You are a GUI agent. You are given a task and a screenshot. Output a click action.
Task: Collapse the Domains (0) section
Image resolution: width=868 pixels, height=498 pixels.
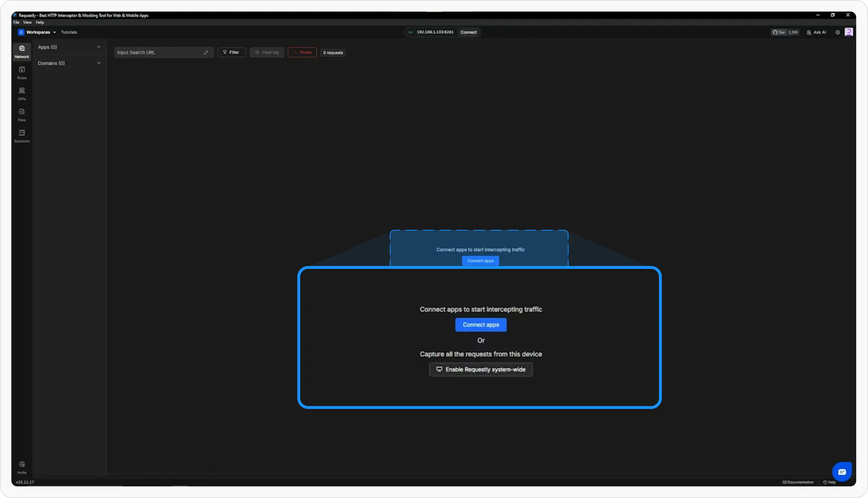coord(99,63)
